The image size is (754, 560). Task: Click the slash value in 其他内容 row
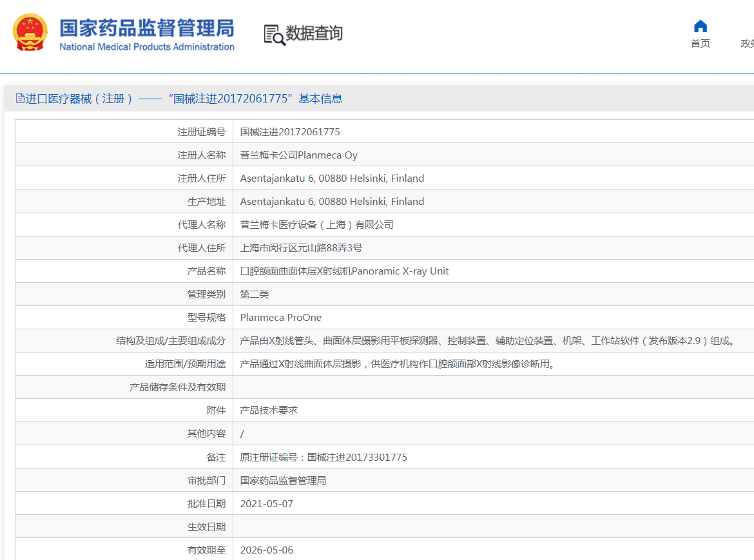(242, 434)
